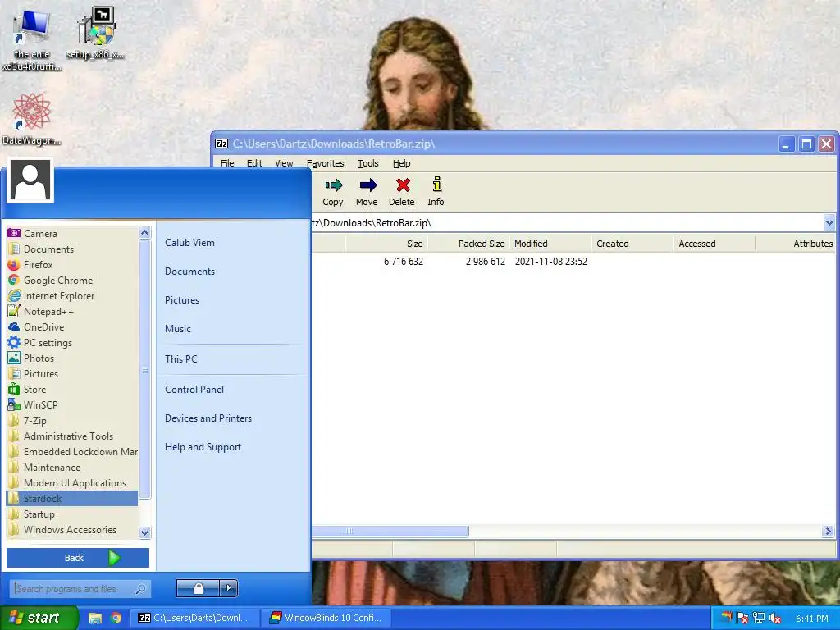Click the 7-Zip address path field
This screenshot has width=840, height=630.
pos(567,223)
